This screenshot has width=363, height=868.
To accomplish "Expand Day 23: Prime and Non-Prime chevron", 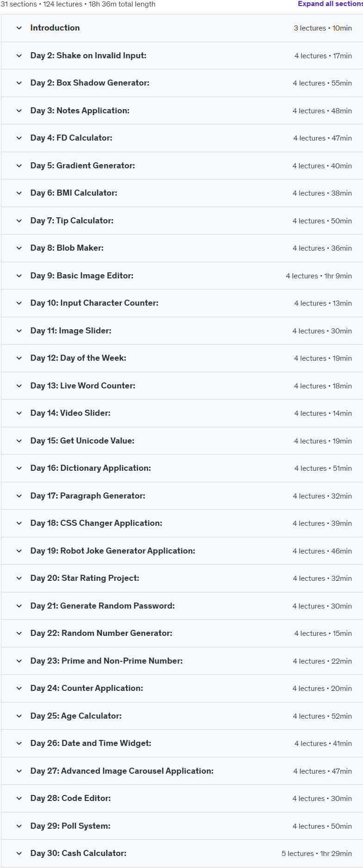I will click(19, 661).
